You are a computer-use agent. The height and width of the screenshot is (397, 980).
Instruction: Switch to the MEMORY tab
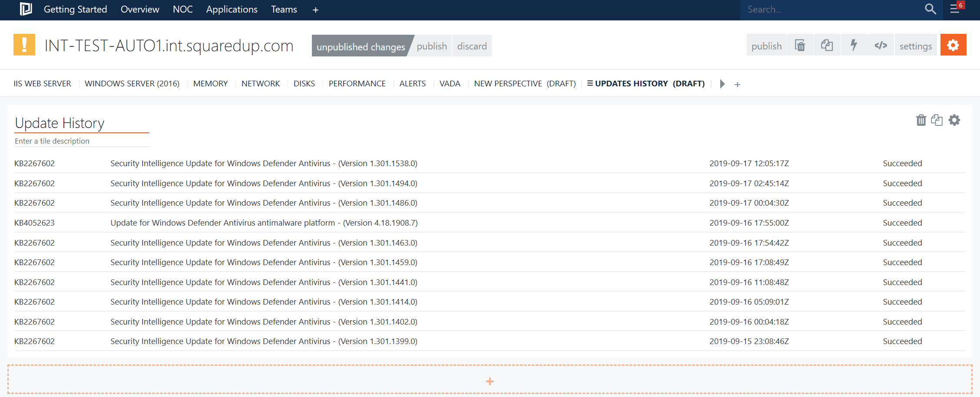[x=210, y=84]
